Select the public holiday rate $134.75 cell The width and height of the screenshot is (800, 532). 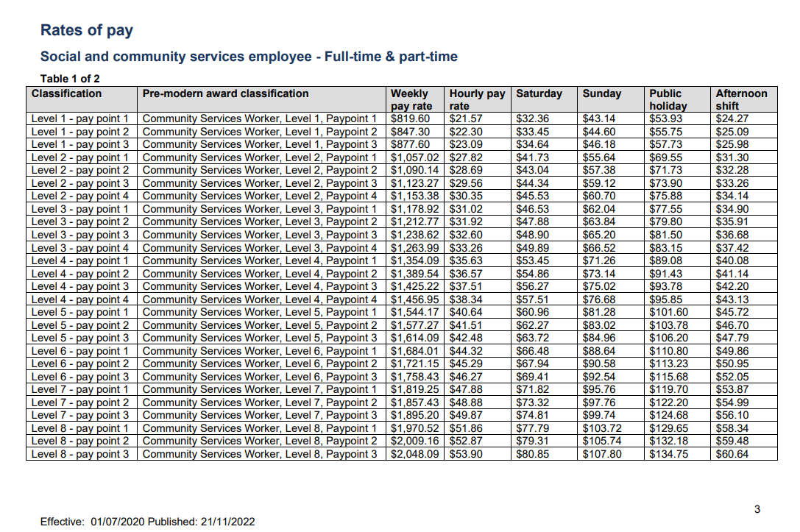pos(668,454)
